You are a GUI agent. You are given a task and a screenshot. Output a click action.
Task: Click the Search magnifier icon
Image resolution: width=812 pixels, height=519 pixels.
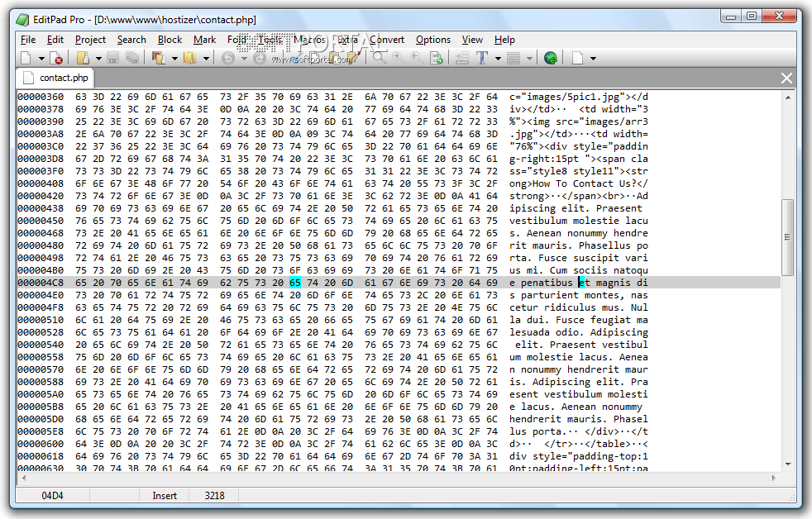380,58
